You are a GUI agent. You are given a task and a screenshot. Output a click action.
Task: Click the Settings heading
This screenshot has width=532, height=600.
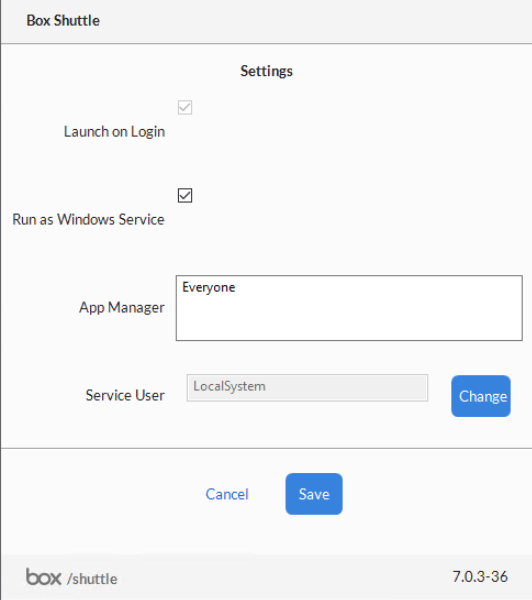pos(266,71)
